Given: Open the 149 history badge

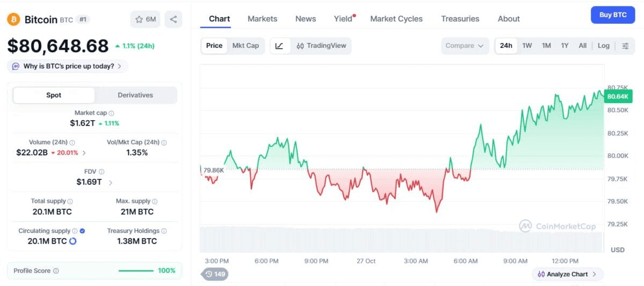Looking at the screenshot, I should (215, 274).
